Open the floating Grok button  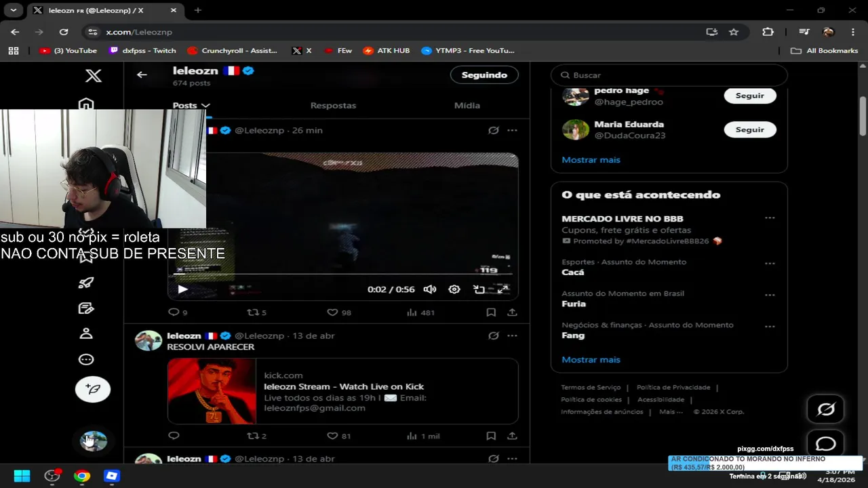825,409
